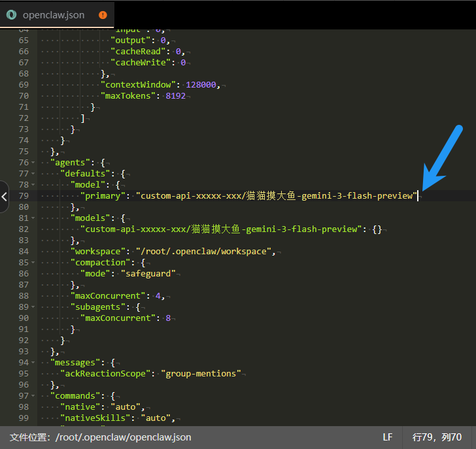Open the left sidebar with the chevron handle
Image resolution: width=476 pixels, height=449 pixels.
click(5, 196)
